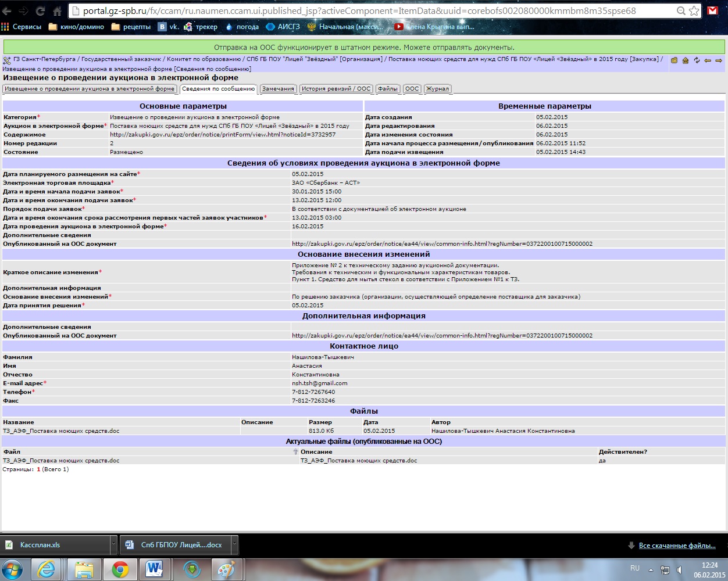Screen dimensions: 728x581
Task: Open the Файлы tab
Action: click(x=388, y=89)
